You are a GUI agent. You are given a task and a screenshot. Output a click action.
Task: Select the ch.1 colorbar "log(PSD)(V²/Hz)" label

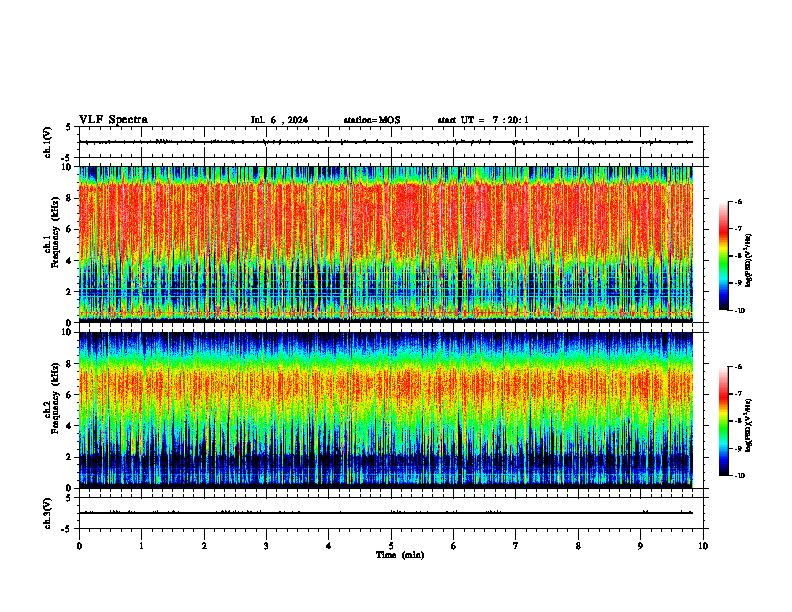(749, 261)
